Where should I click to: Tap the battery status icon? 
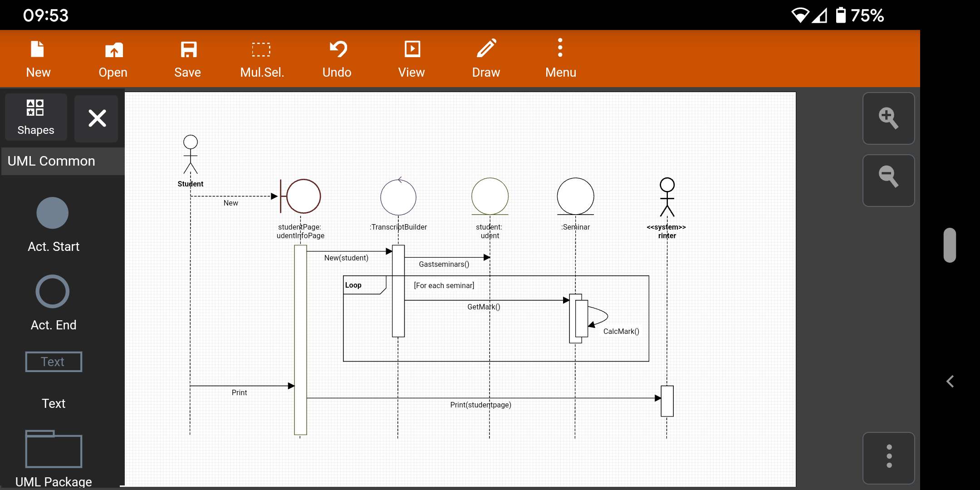pyautogui.click(x=841, y=15)
